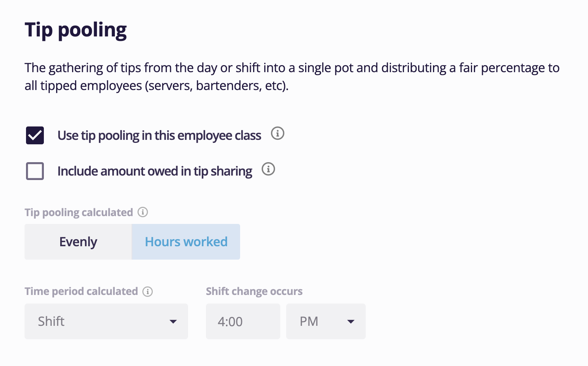Viewport: 588px width, 366px height.
Task: Click the 4:00 shift change time field
Action: 243,321
